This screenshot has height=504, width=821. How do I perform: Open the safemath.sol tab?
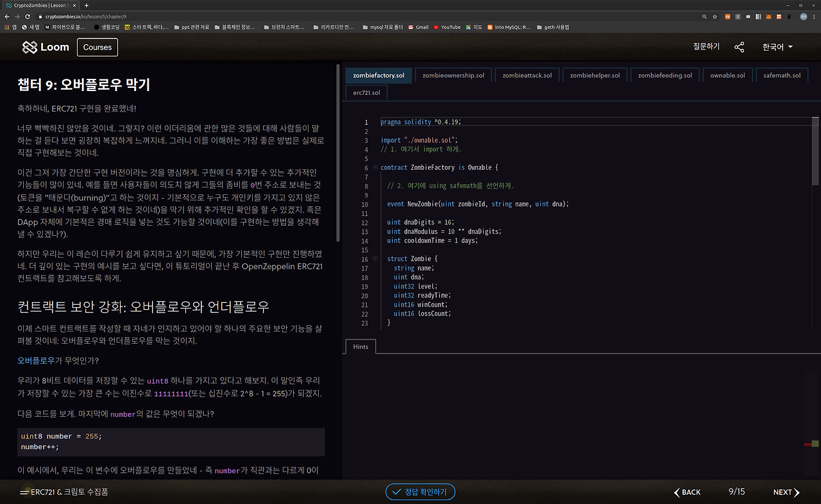(x=782, y=75)
